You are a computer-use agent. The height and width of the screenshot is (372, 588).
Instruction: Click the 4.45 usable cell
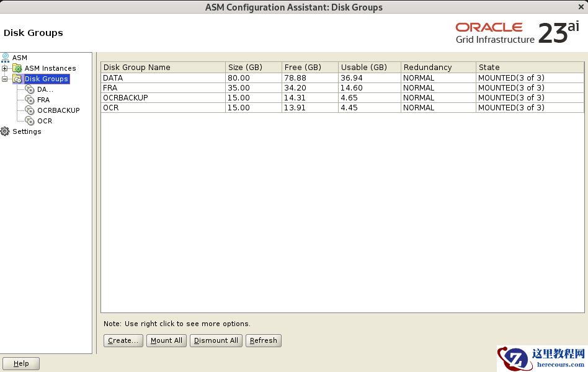pyautogui.click(x=370, y=108)
